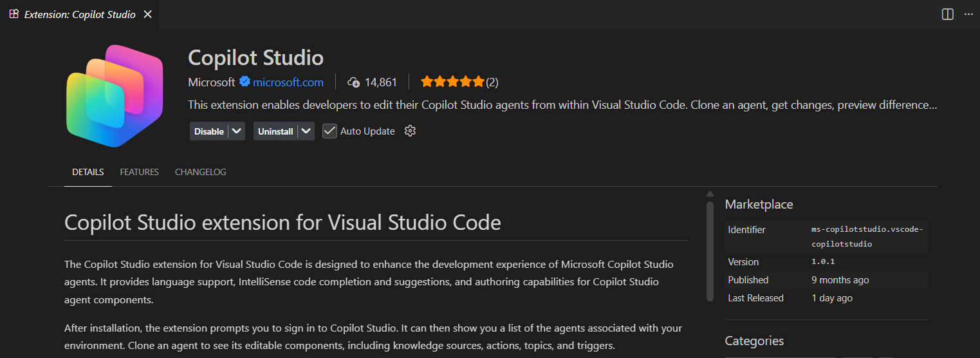Click the extension icon in the editor tab

(x=14, y=14)
